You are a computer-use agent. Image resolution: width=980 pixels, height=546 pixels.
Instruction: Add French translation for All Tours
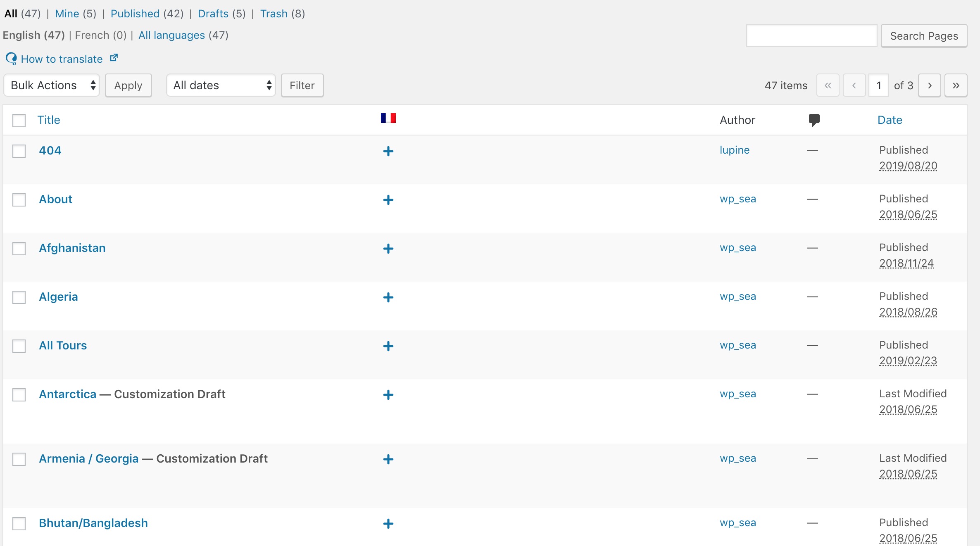point(388,346)
